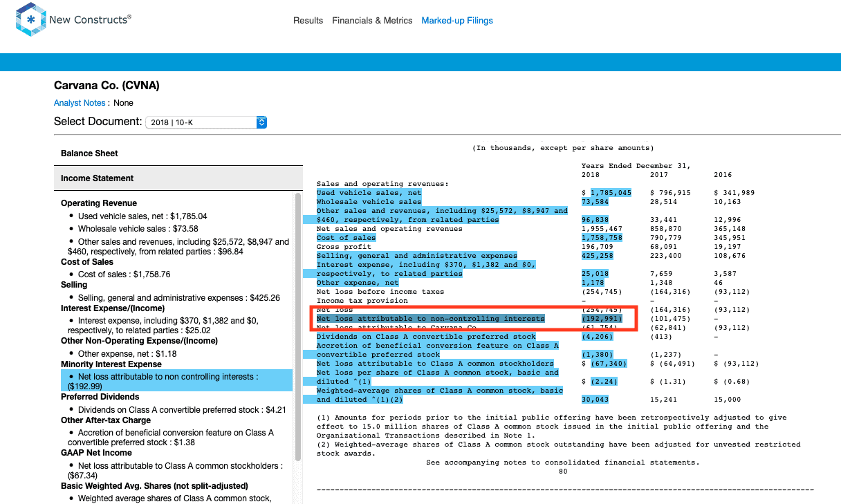Click highlighted weighted-average shares value 30,043

point(595,400)
